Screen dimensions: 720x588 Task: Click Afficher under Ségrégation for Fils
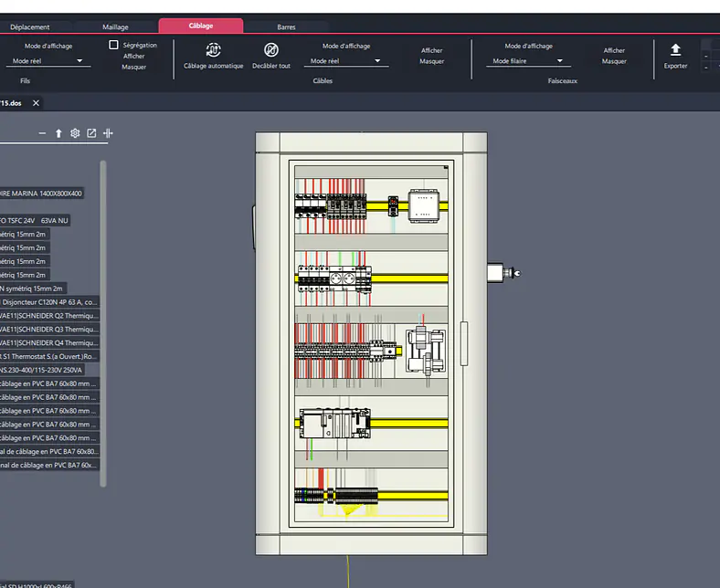tap(133, 56)
